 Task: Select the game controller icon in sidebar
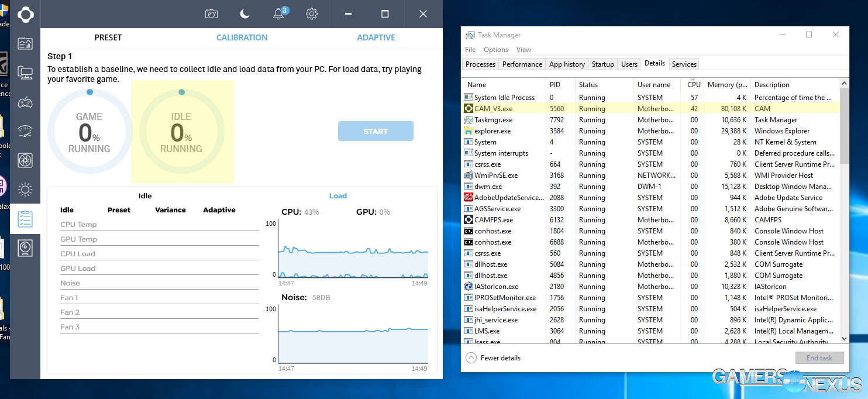point(25,102)
